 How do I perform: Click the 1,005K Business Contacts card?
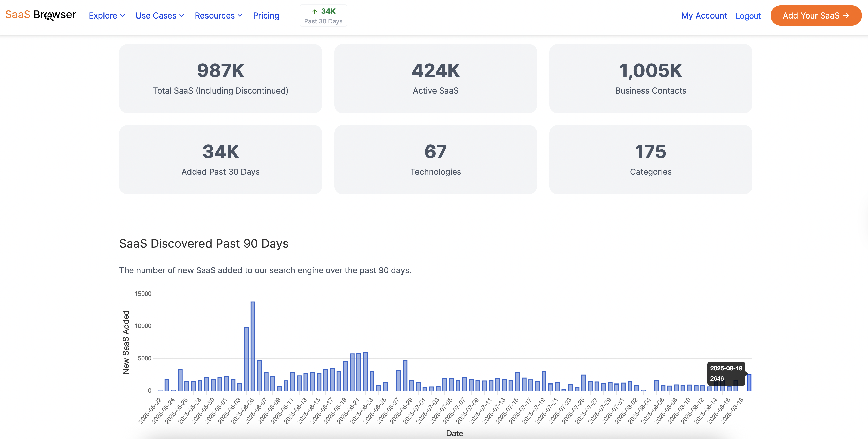click(x=650, y=78)
